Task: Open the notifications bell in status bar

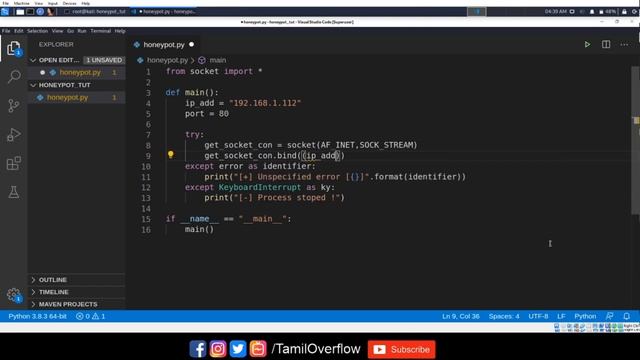Action: (627, 316)
